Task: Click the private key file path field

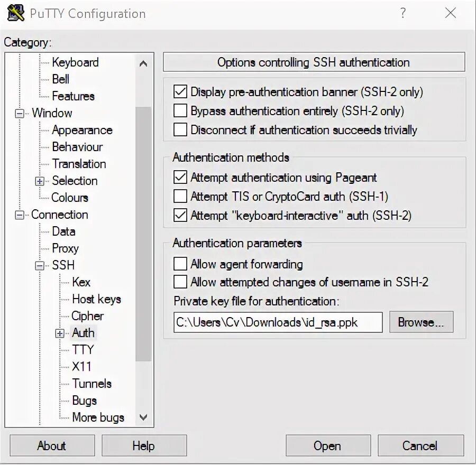Action: pos(278,322)
